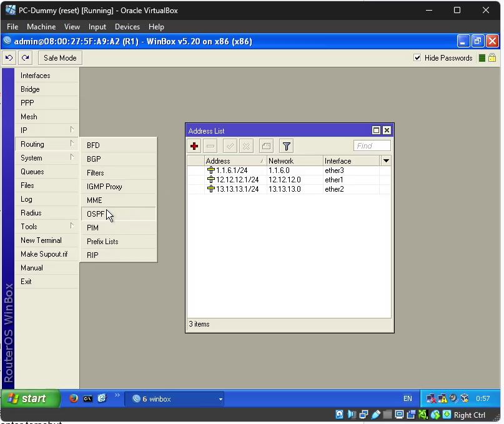Expand more quick launch items chevron
This screenshot has height=424, width=504.
(x=117, y=395)
